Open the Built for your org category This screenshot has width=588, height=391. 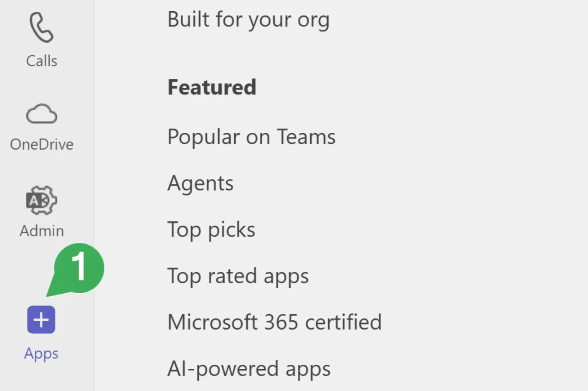[x=248, y=20]
